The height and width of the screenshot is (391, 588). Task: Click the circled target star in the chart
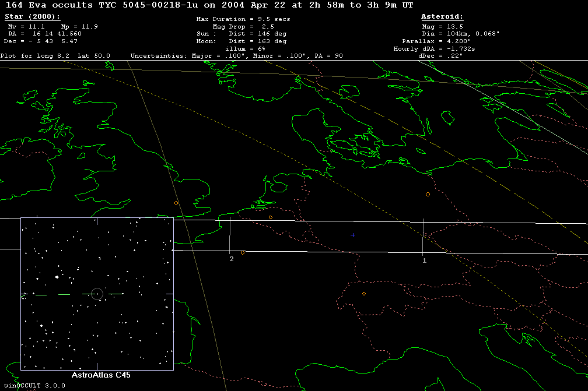(97, 294)
